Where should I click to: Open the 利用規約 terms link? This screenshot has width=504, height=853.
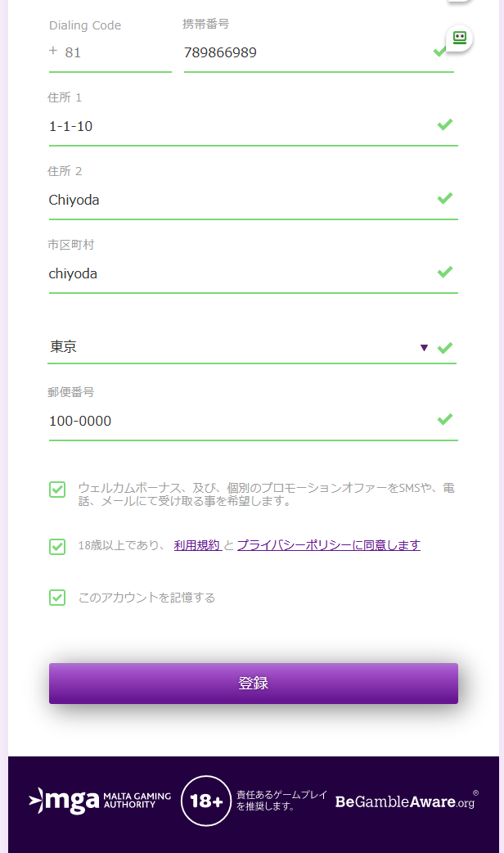[197, 545]
